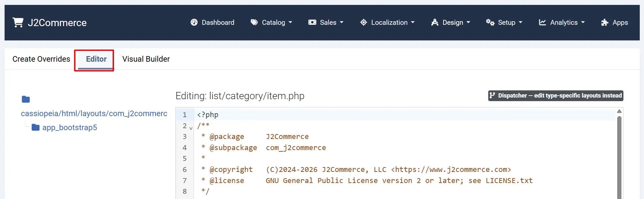Viewport: 644px width, 199px height.
Task: Go to the Dashboard menu item
Action: pyautogui.click(x=212, y=22)
